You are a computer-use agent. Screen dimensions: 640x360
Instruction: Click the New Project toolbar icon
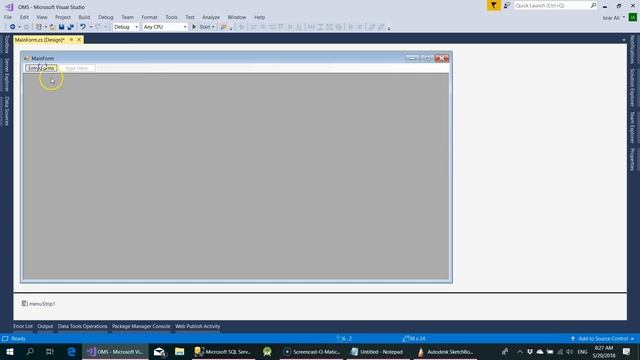[x=39, y=27]
